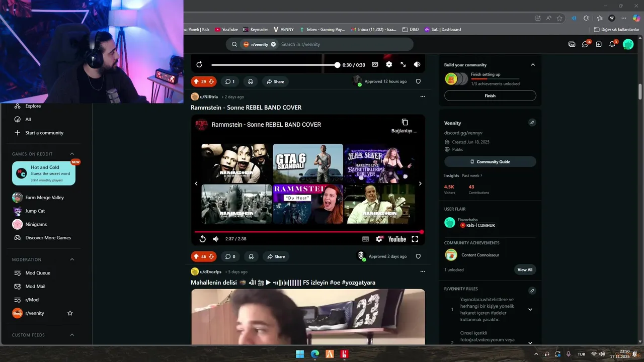Show previous suggested videos in YouTube embed
This screenshot has width=644, height=362.
click(196, 184)
